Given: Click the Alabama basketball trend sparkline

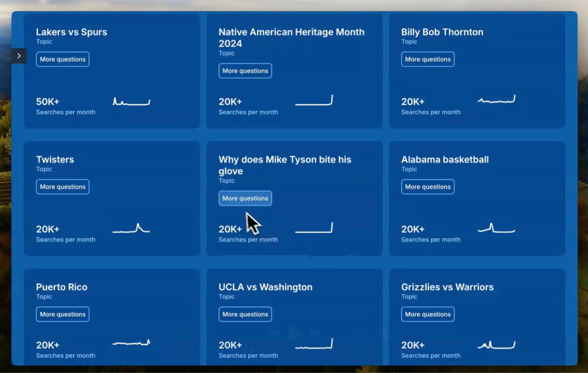Looking at the screenshot, I should click(x=496, y=229).
